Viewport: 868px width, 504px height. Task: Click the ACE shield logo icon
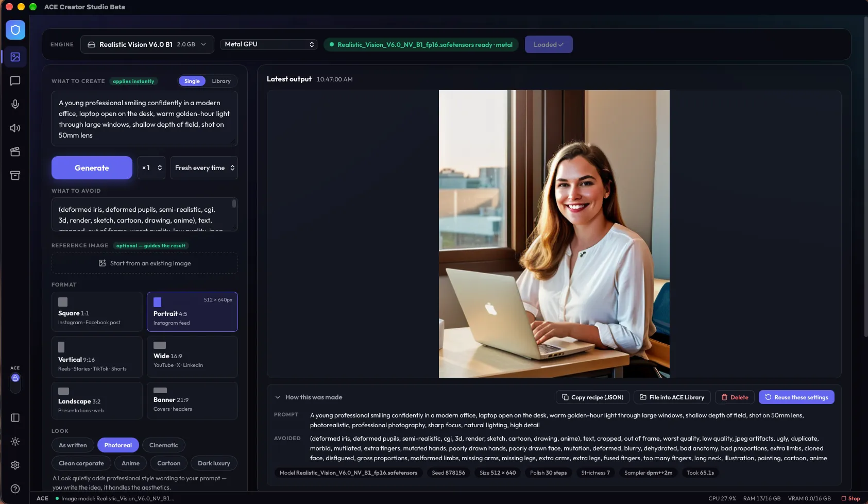(15, 30)
